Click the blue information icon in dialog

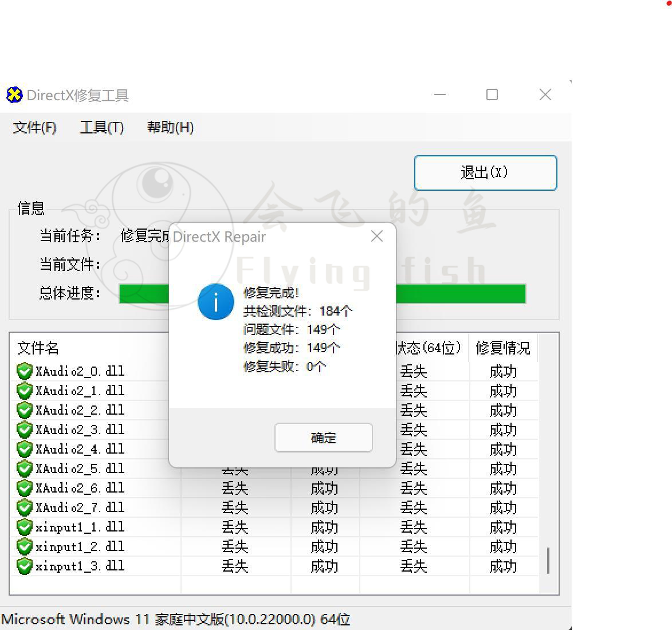click(x=215, y=302)
